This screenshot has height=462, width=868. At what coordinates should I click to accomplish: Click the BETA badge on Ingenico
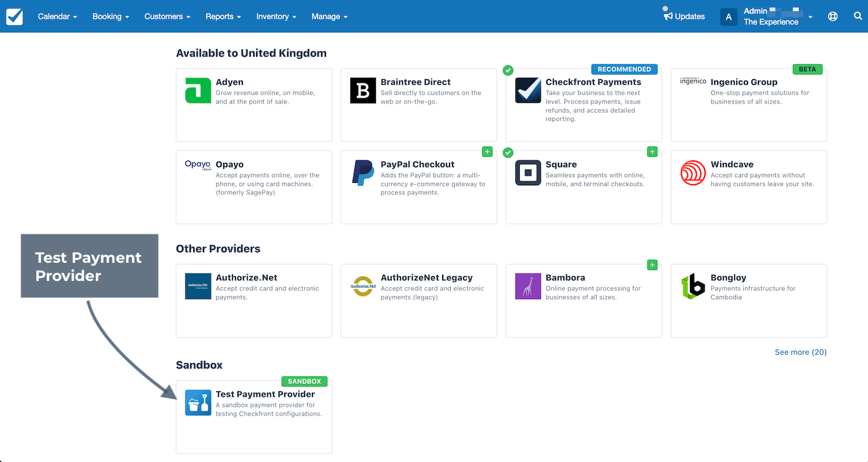(x=807, y=69)
